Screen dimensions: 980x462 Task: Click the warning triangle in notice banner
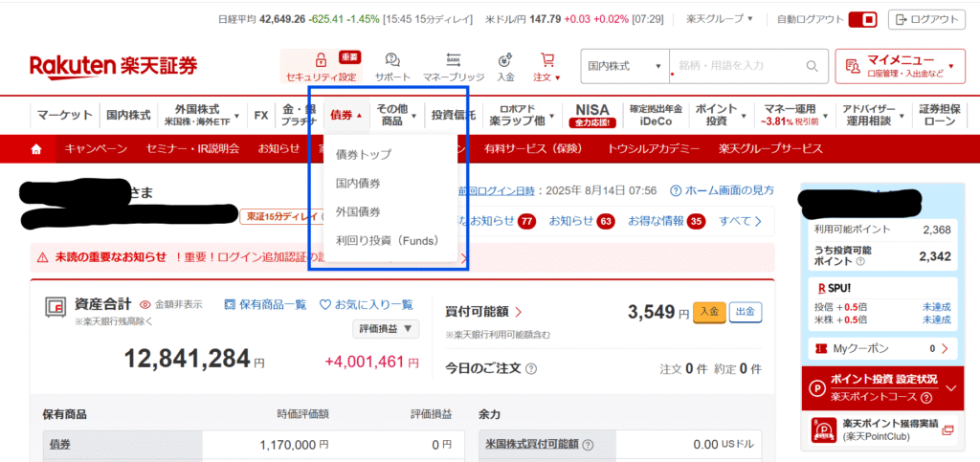tap(42, 257)
